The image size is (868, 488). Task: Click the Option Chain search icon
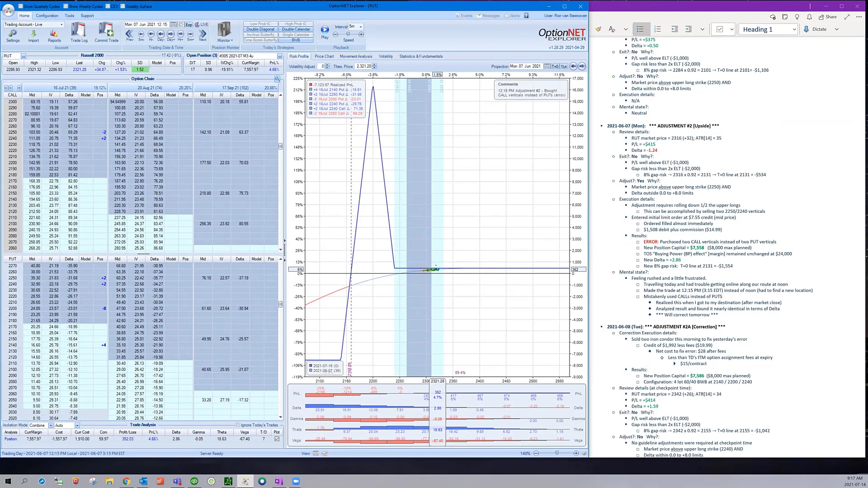tap(277, 79)
